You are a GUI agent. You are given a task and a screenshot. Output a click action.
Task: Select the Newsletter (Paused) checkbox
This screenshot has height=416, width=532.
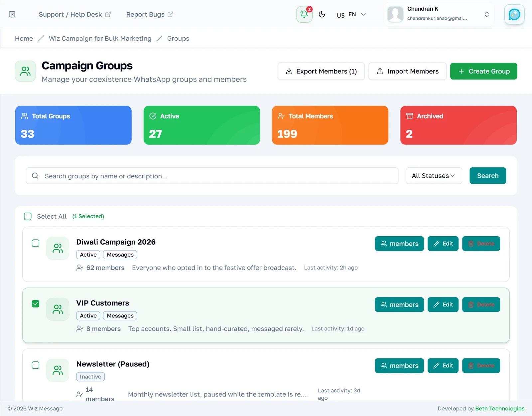tap(36, 365)
